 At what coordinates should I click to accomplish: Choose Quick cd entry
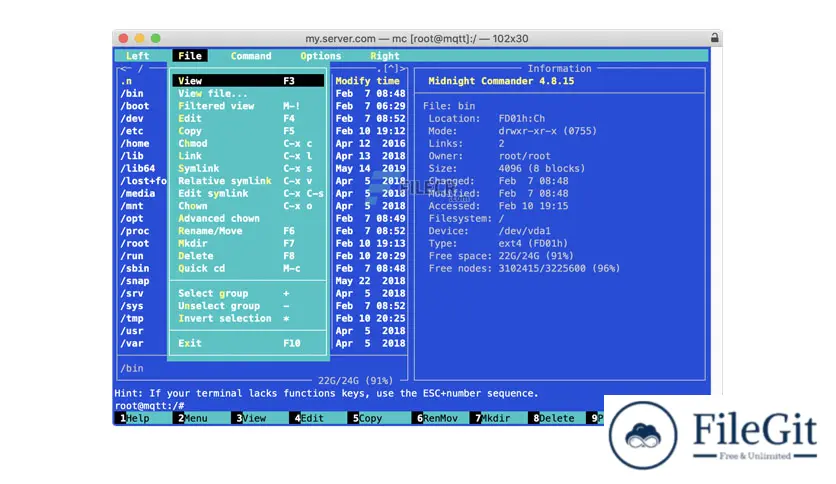(248, 269)
